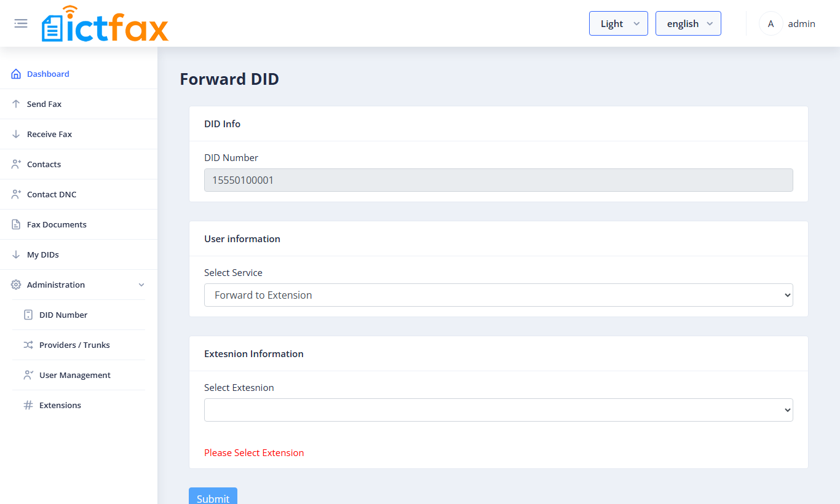The width and height of the screenshot is (840, 504).
Task: Open Extensions page
Action: [x=60, y=405]
